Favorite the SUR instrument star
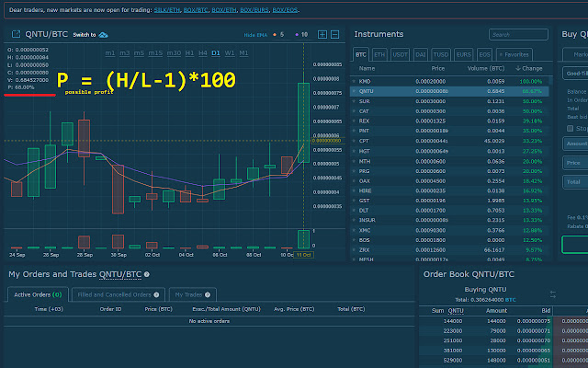Viewport: 588px width, 368px height. 354,101
